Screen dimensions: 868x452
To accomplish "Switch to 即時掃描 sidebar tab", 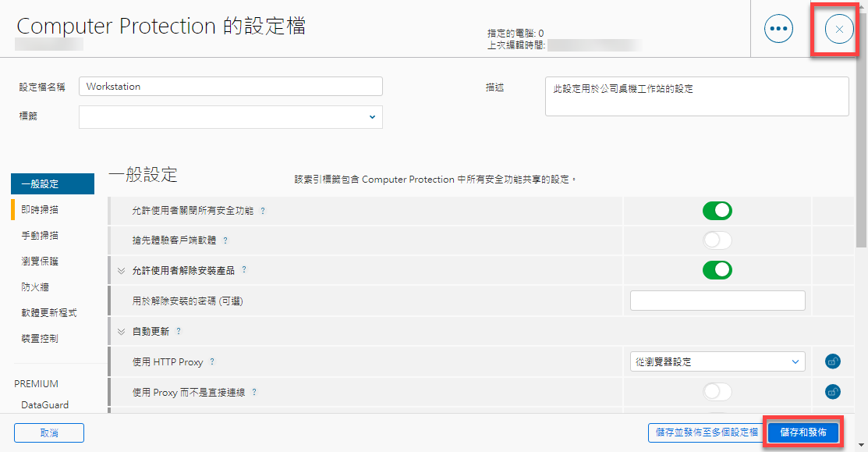I will (40, 210).
